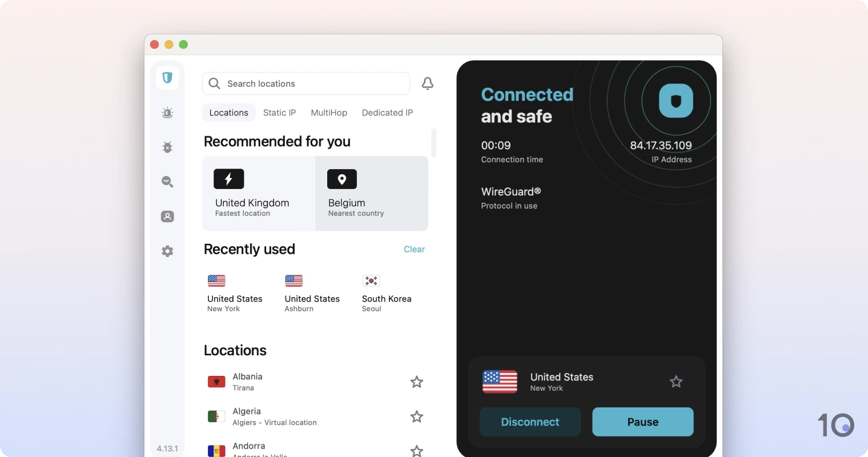Clear the recently used locations
The height and width of the screenshot is (457, 868).
pyautogui.click(x=414, y=249)
